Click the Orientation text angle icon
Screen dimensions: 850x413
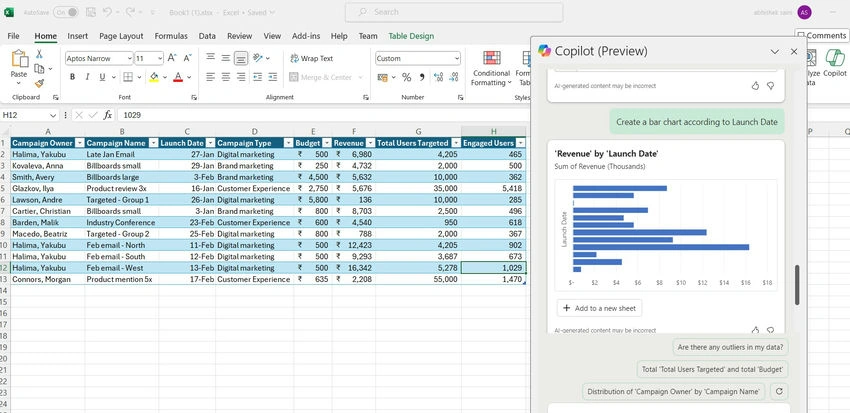pos(258,57)
